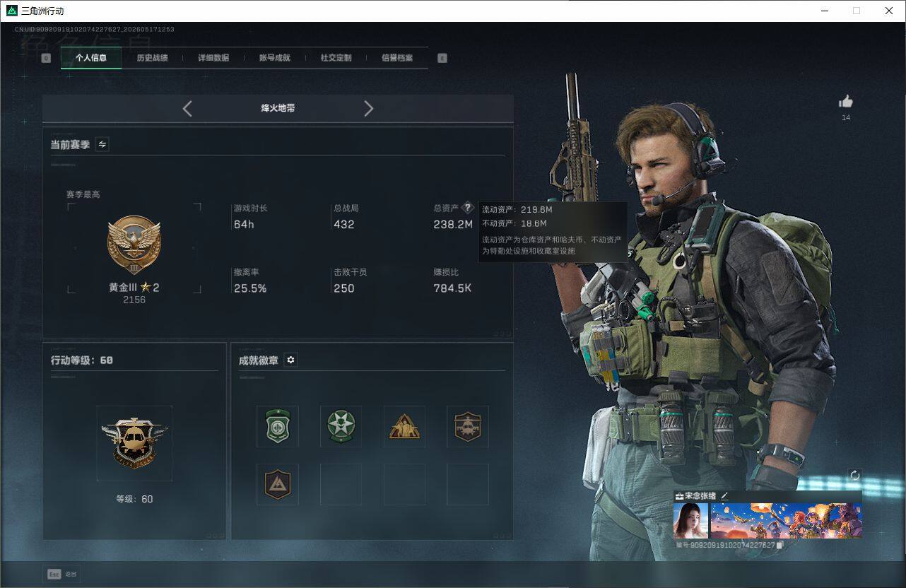Click the refresh icon above the name card
906x588 pixels.
[x=854, y=476]
